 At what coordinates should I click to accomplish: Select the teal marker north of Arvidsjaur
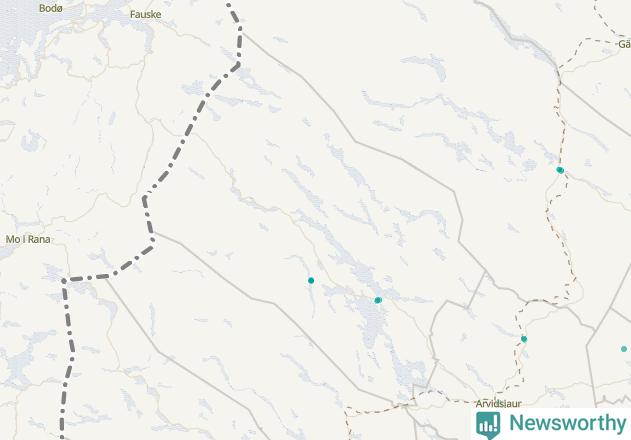(x=524, y=339)
